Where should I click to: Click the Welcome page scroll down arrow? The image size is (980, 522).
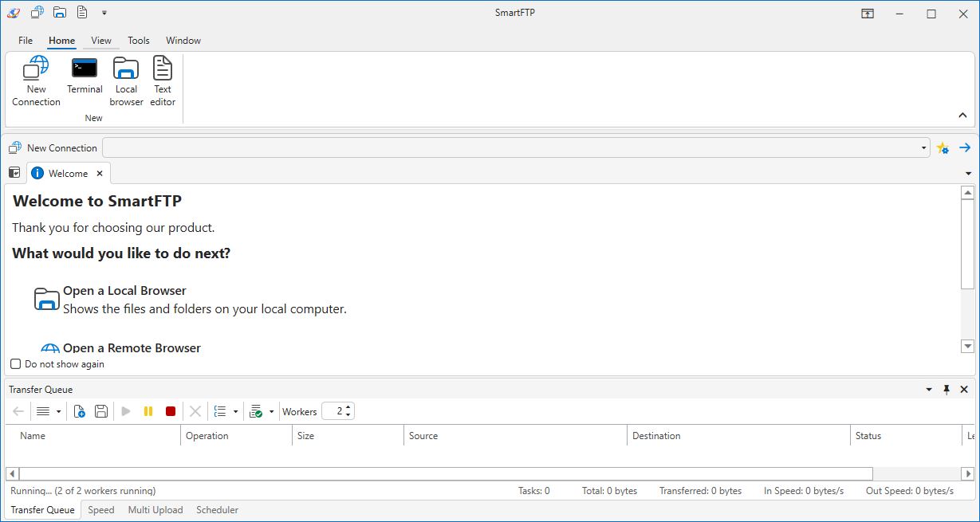pos(968,347)
